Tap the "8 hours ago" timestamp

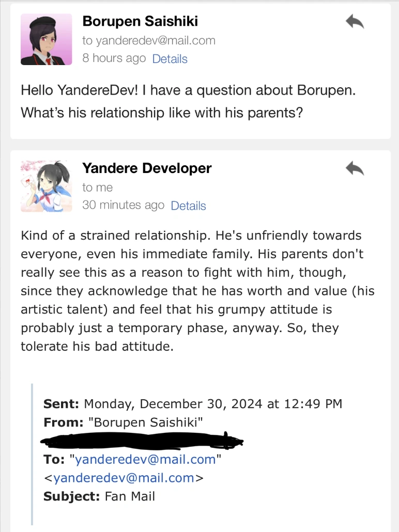tap(114, 58)
